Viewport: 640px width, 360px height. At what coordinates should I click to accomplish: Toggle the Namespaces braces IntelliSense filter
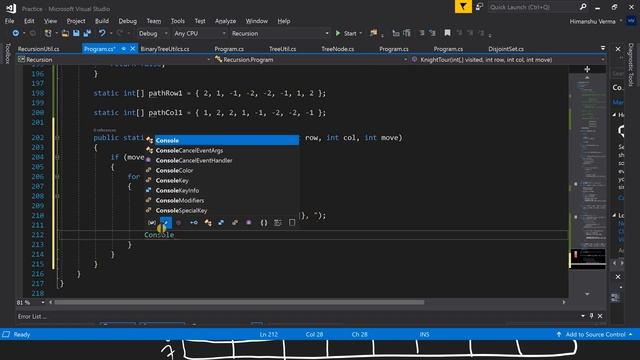[x=264, y=222]
